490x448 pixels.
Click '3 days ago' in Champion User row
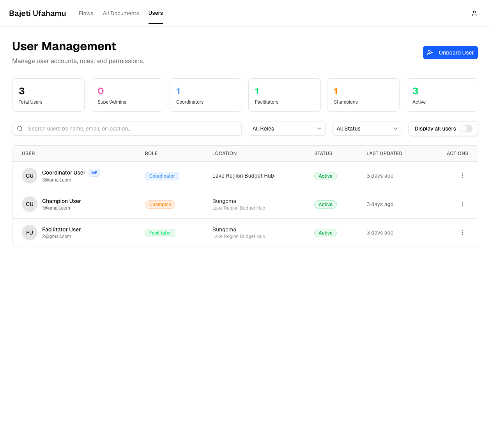[x=380, y=204]
